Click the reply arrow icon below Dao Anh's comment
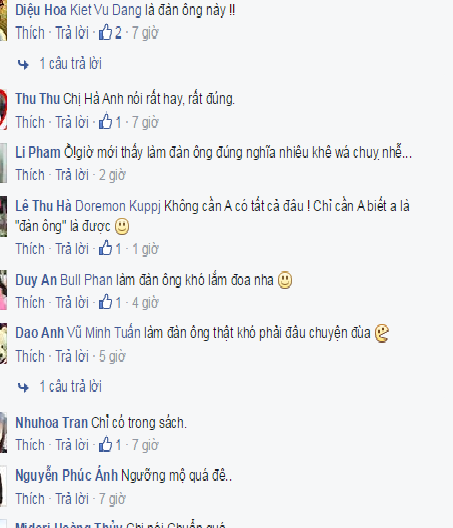This screenshot has width=453, height=528. tap(23, 387)
